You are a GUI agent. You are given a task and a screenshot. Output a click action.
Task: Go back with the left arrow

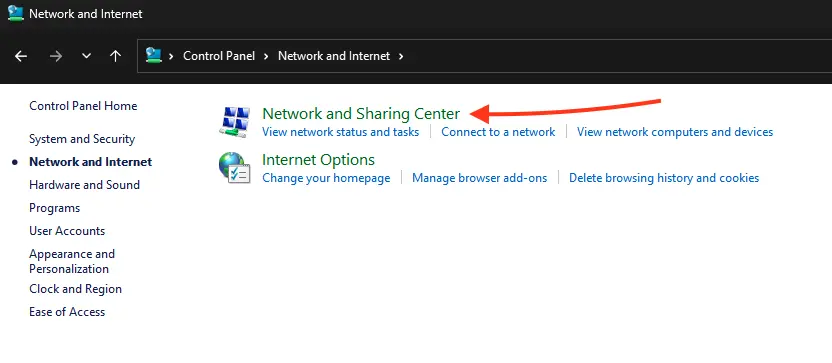[21, 56]
